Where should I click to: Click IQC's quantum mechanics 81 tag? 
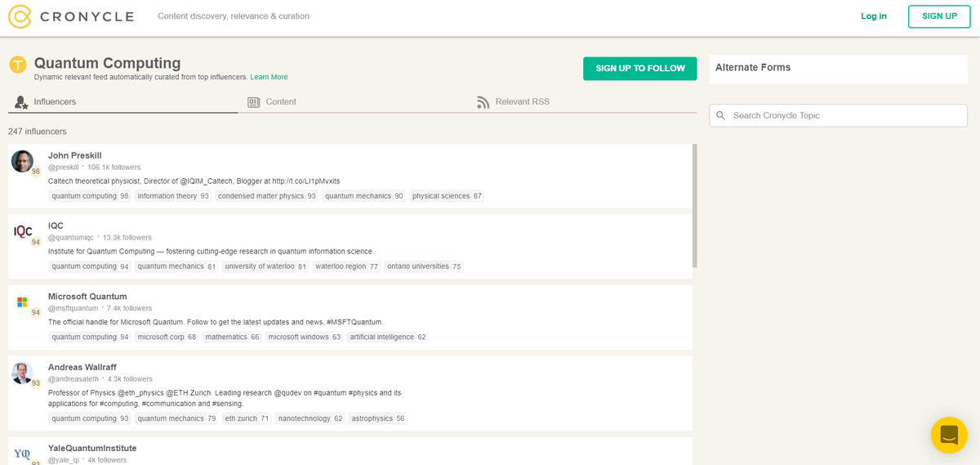[176, 266]
